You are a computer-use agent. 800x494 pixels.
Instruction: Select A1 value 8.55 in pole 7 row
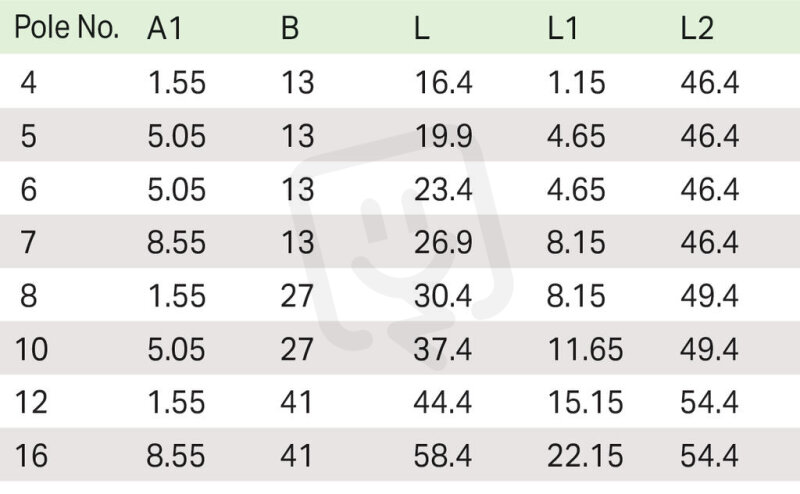(x=176, y=242)
